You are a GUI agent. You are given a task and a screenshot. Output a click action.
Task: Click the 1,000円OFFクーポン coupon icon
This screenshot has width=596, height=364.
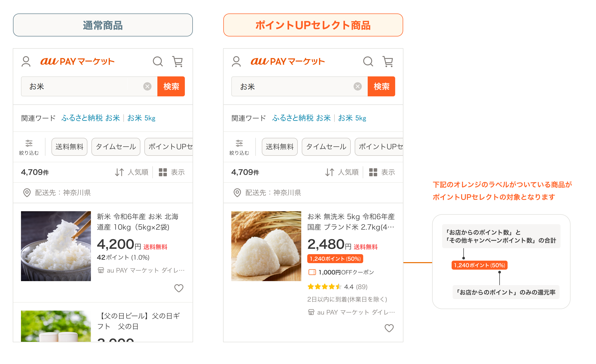[312, 272]
